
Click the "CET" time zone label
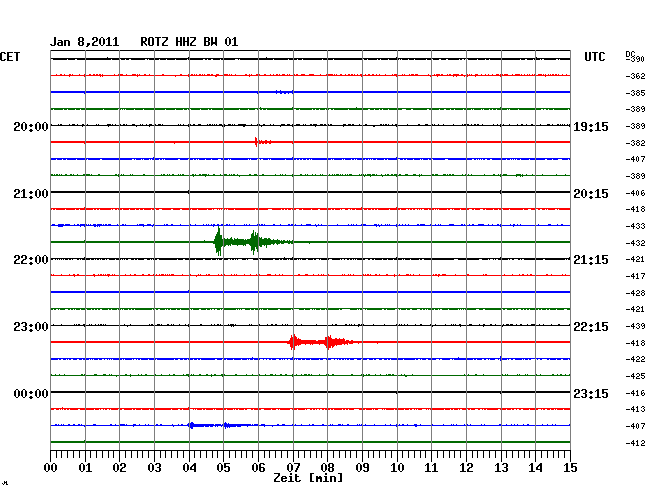pos(10,57)
